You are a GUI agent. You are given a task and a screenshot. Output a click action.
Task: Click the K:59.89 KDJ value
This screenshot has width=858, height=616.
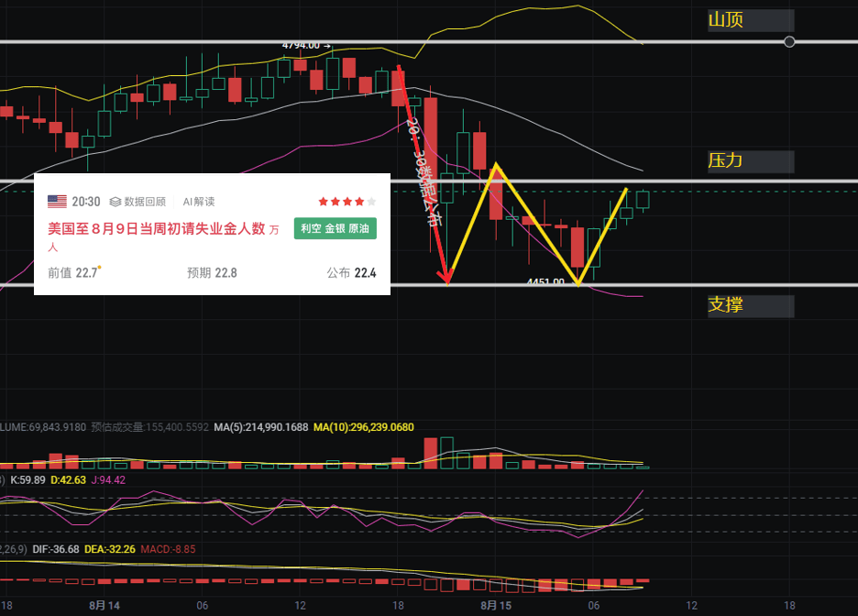point(27,480)
